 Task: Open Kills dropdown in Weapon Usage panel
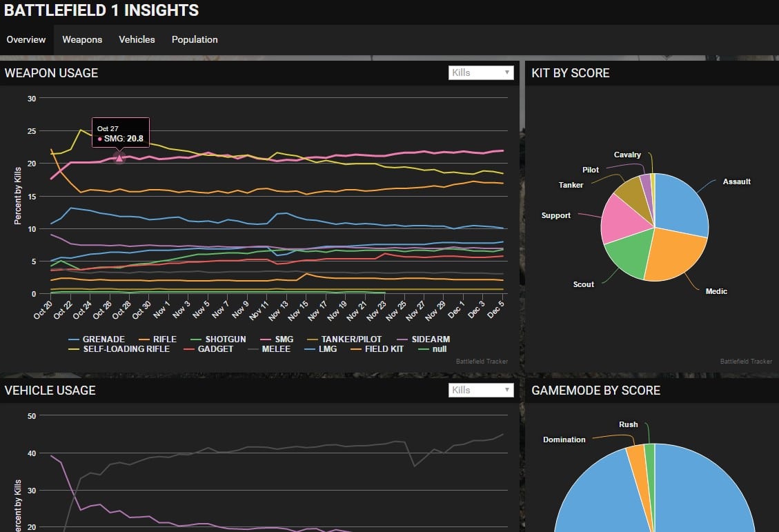point(480,72)
